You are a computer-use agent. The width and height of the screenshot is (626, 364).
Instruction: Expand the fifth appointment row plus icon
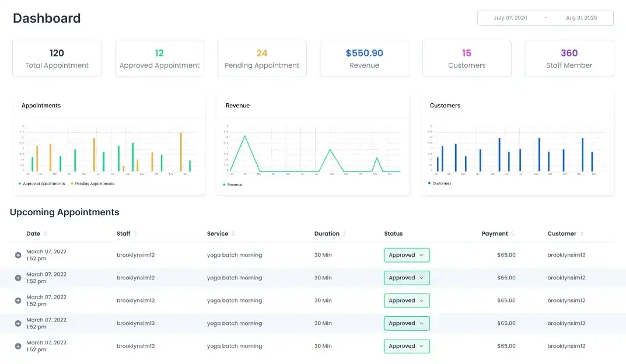click(x=18, y=346)
